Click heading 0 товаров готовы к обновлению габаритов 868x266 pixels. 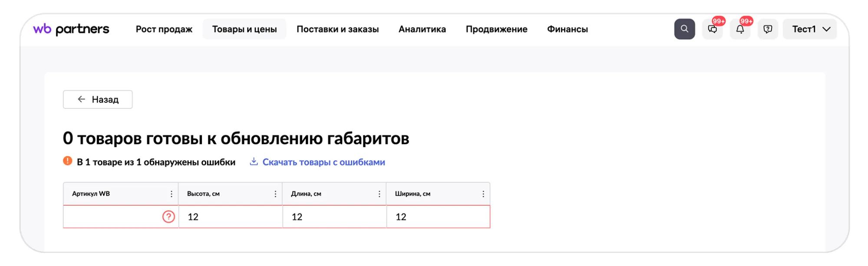(x=236, y=138)
